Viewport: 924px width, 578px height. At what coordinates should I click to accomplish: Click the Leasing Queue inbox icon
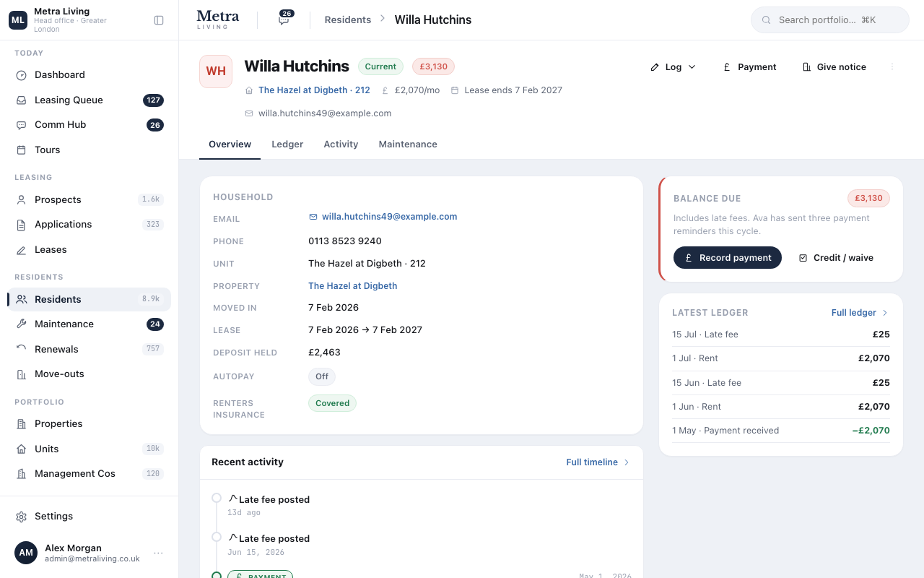tap(22, 100)
